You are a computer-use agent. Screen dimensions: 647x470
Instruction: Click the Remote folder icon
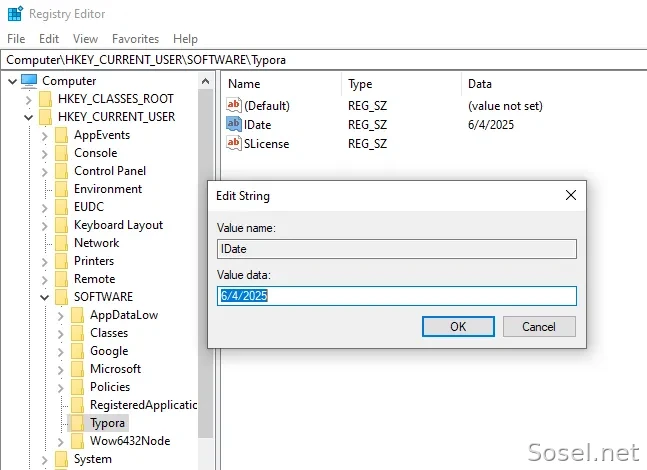point(61,279)
